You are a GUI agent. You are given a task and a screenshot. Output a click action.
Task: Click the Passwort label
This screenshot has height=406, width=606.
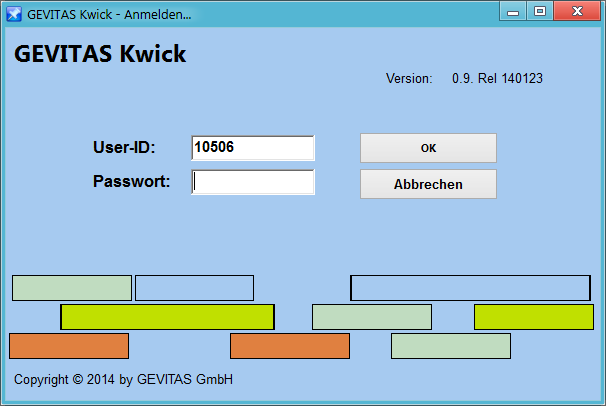[x=131, y=181]
